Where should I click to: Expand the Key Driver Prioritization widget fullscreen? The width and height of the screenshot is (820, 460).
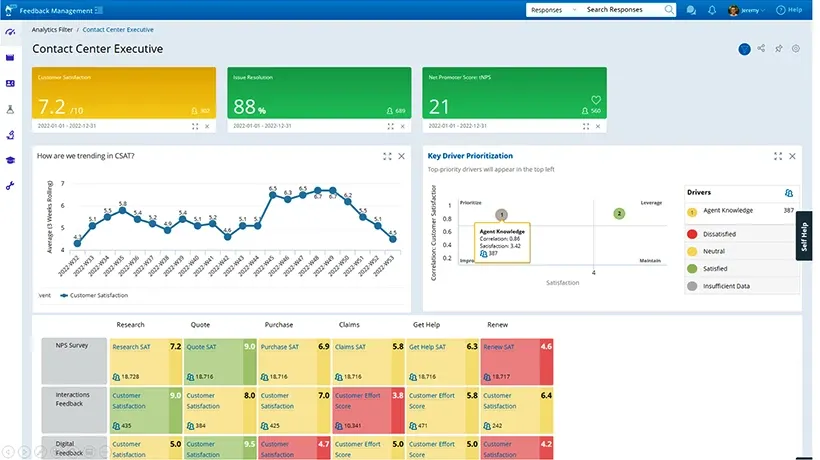click(778, 156)
